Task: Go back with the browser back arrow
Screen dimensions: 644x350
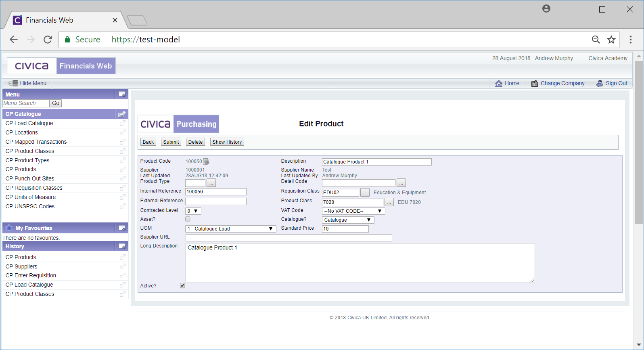Action: pos(14,40)
